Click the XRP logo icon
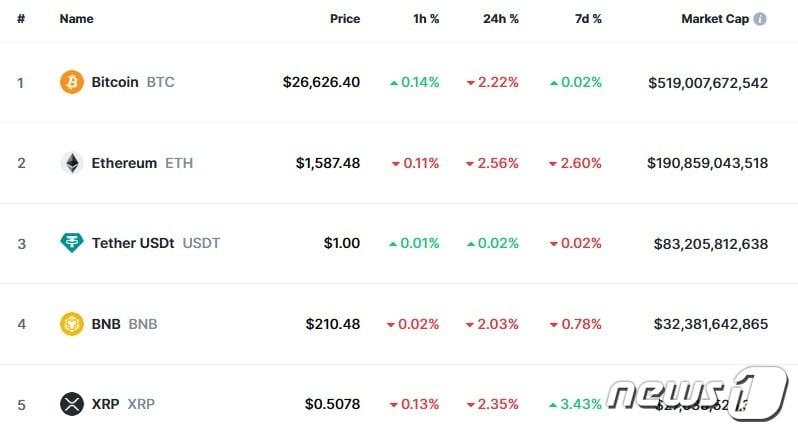 (x=72, y=404)
